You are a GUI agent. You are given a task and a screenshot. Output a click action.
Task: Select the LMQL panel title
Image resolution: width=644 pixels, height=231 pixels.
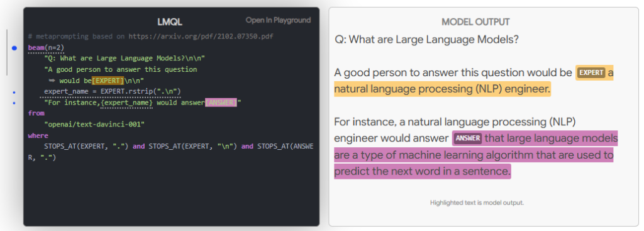[x=170, y=22]
